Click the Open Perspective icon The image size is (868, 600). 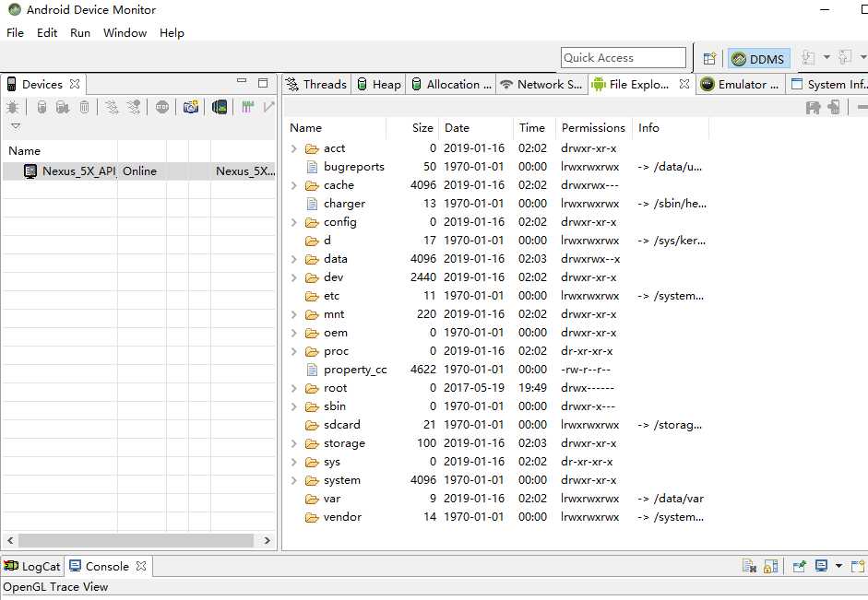point(709,58)
